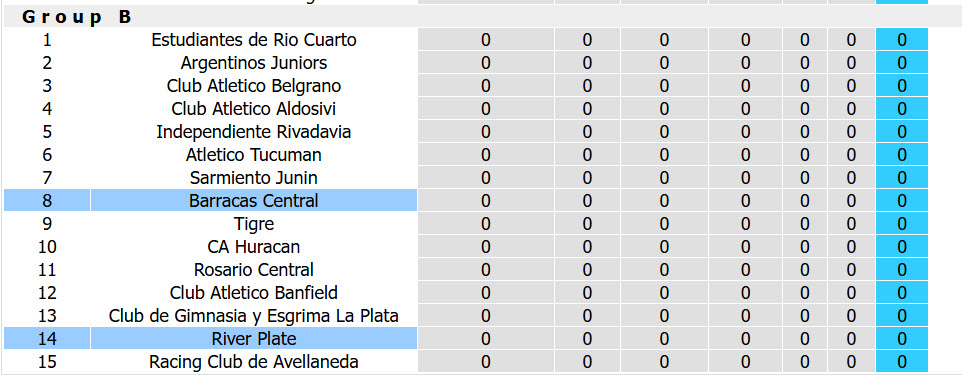Click highlighted River Plate team cell
The height and width of the screenshot is (375, 962).
(x=253, y=339)
